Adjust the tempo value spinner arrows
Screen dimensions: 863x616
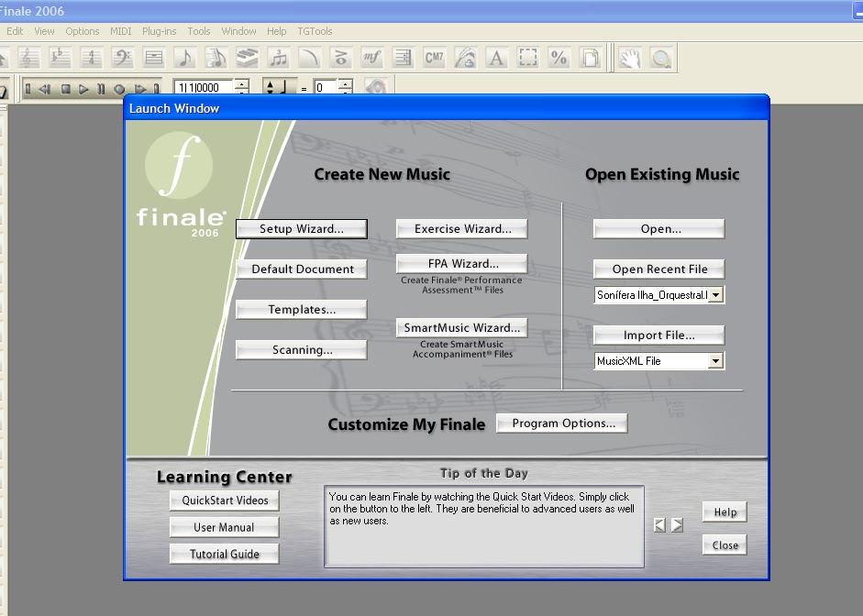345,87
